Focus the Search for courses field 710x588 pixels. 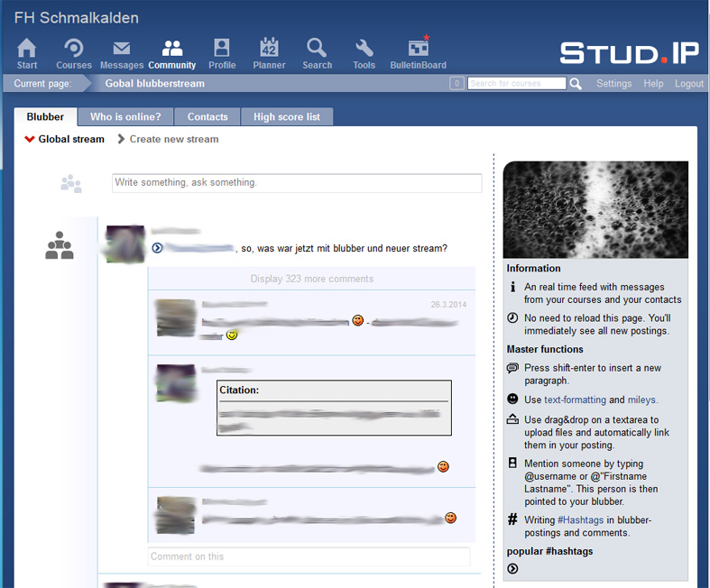click(517, 83)
